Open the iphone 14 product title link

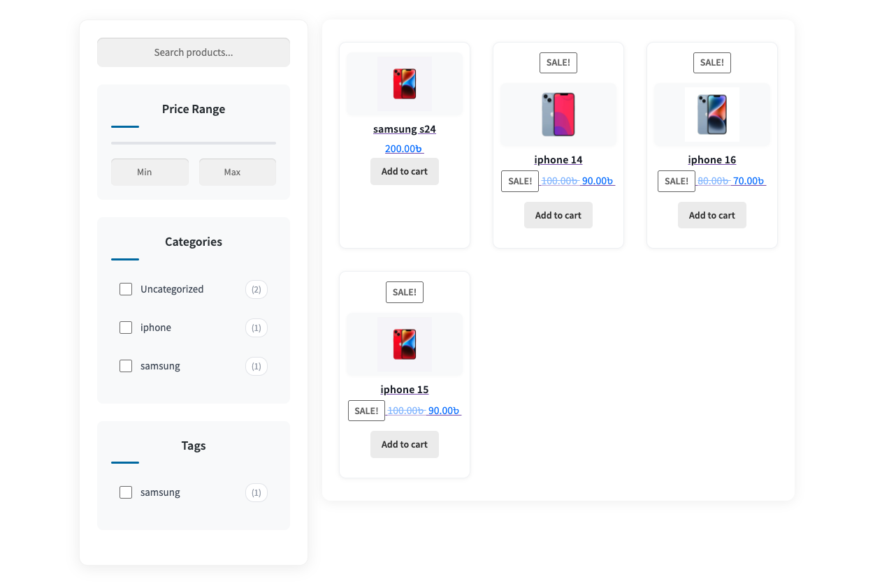pos(558,160)
